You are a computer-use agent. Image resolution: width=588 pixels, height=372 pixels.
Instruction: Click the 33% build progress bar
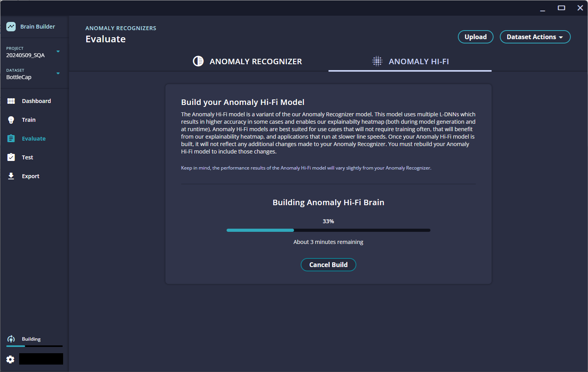click(328, 230)
